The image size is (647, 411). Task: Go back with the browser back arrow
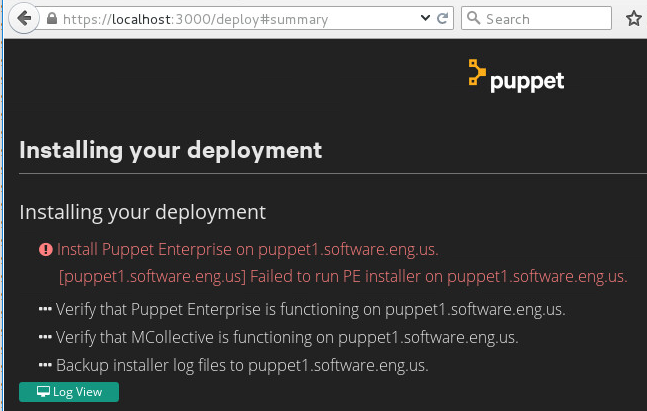pyautogui.click(x=24, y=18)
